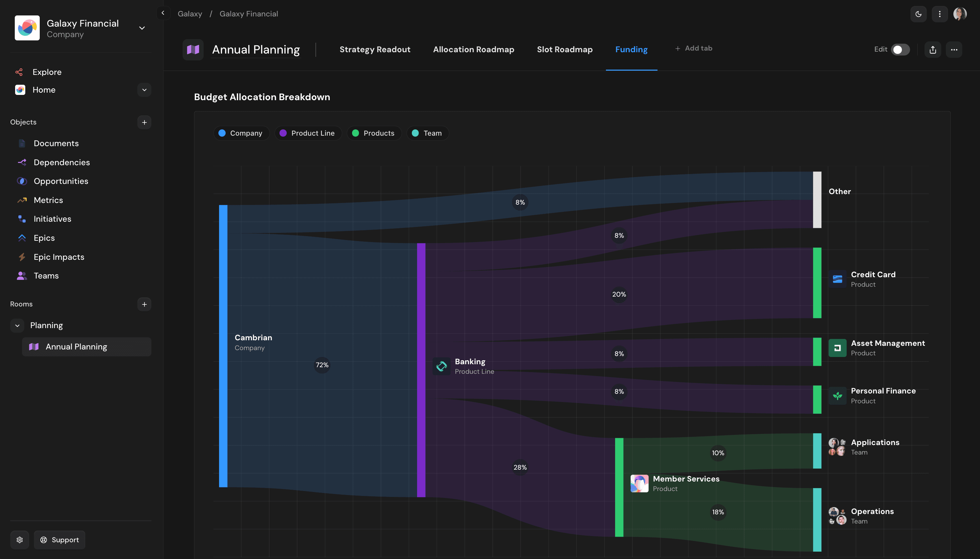Switch to the Allocation Roadmap tab
This screenshot has height=559, width=980.
473,50
